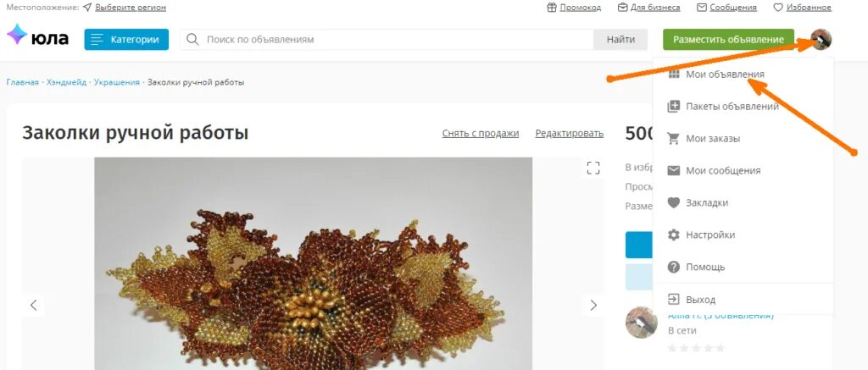
Task: Click the heart icon beside Закладки
Action: point(673,203)
